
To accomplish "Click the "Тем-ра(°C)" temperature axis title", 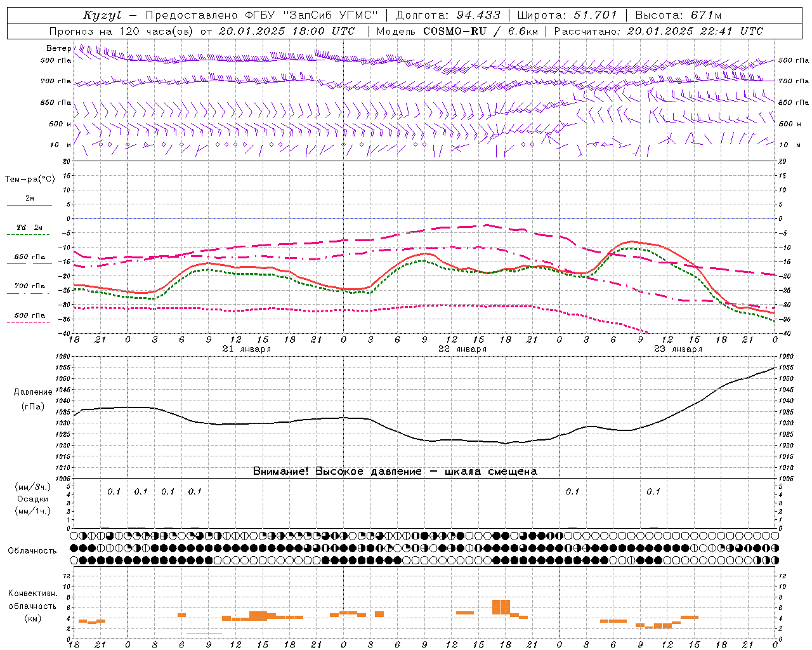I will coord(30,180).
